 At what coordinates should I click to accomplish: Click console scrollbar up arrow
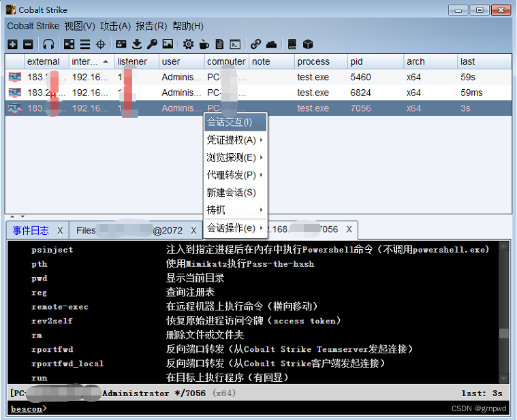coord(504,246)
